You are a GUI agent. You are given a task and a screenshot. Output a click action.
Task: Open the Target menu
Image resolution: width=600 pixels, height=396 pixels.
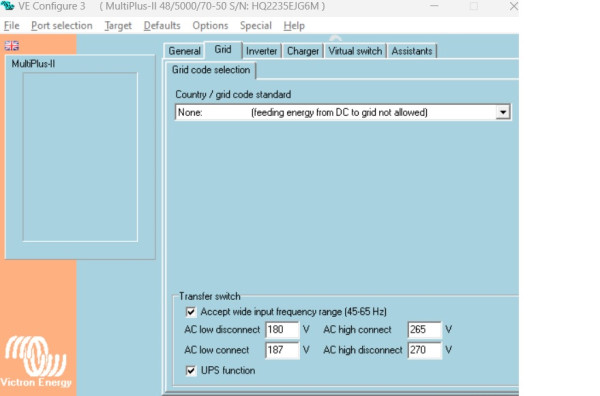[x=118, y=26]
